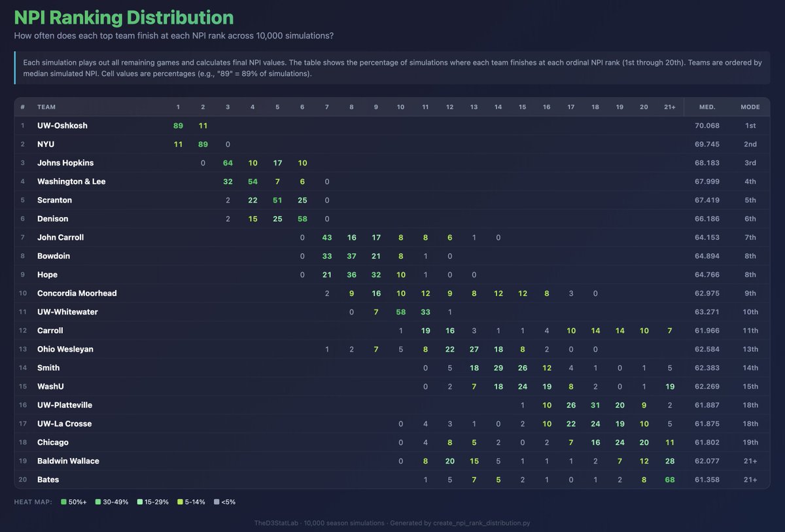
Task: Click Denison's 58 cell
Action: pos(302,219)
